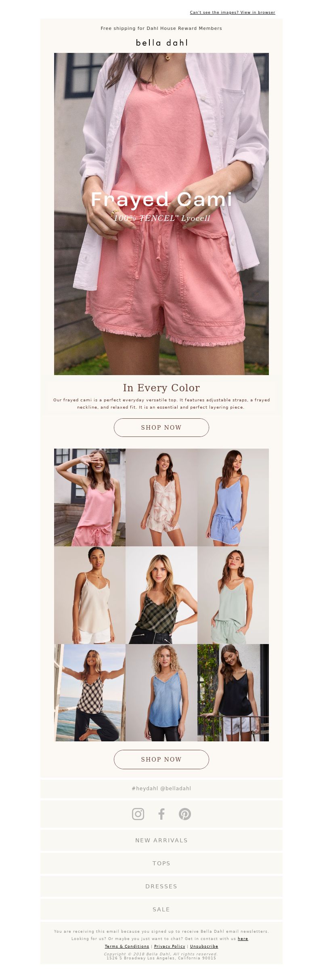Click the Unsubscribe link
Viewport: 323px width, 980px height.
pyautogui.click(x=204, y=946)
